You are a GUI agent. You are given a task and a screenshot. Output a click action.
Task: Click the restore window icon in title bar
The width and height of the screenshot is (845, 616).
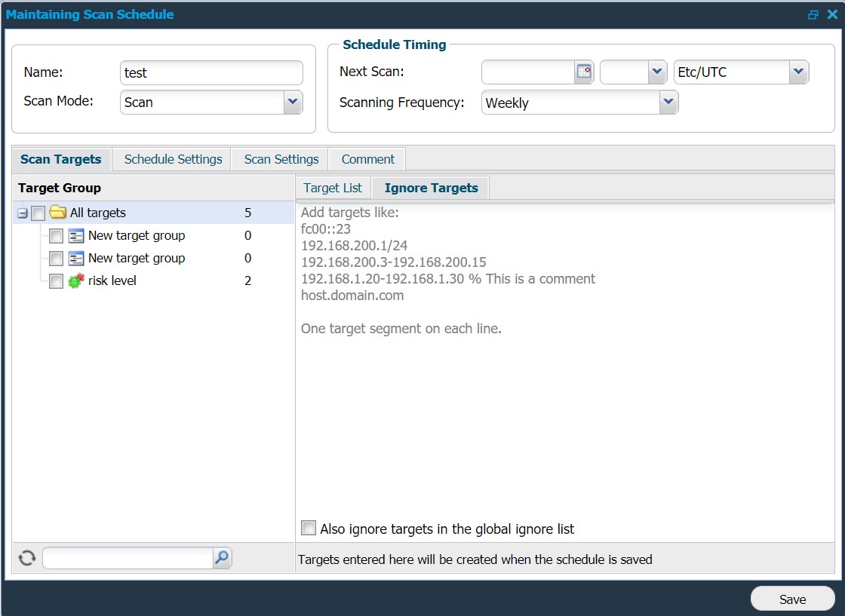[x=813, y=14]
